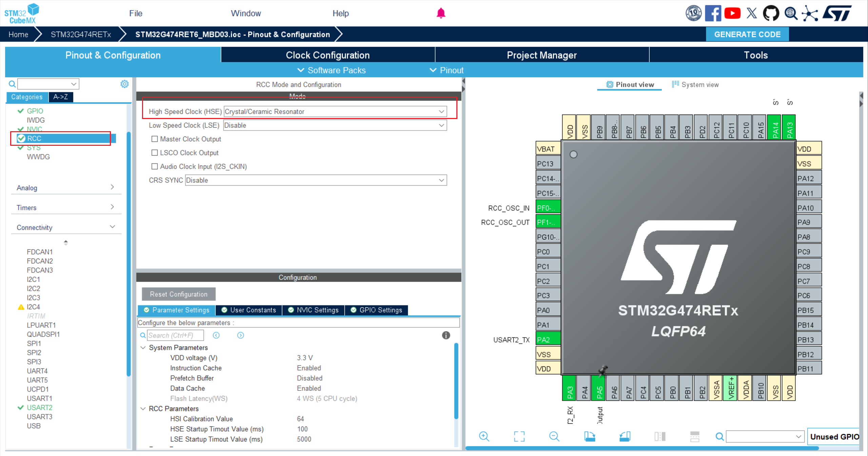Screen dimensions: 868x456
Task: Enable Audio Clock Input (I2S_CKIN) checkbox
Action: coord(155,166)
